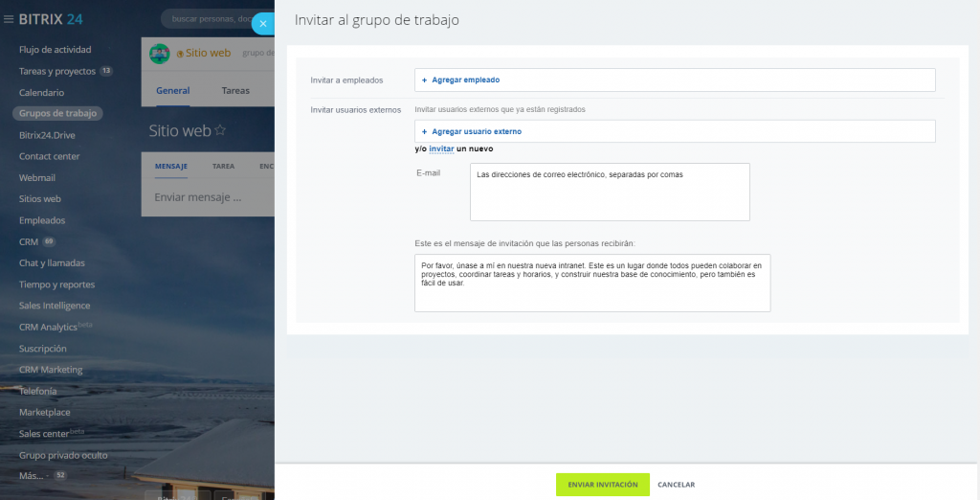Open Flujo de actividad in the sidebar
Viewport: 980px width, 500px height.
55,50
